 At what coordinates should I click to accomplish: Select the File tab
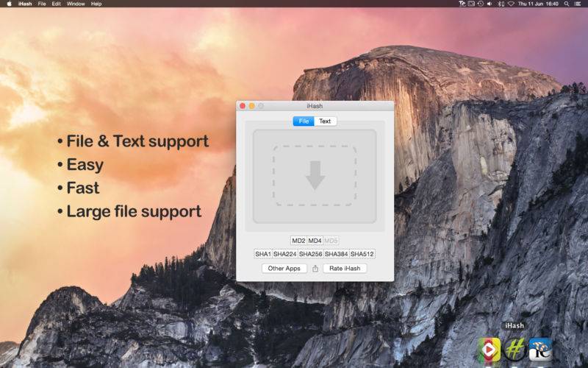[304, 121]
